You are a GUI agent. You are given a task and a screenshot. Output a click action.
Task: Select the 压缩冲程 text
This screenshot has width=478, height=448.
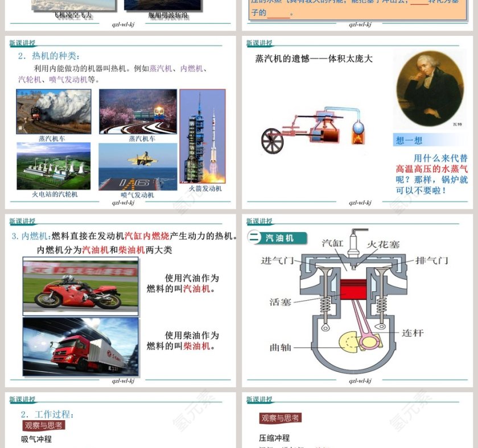(274, 438)
